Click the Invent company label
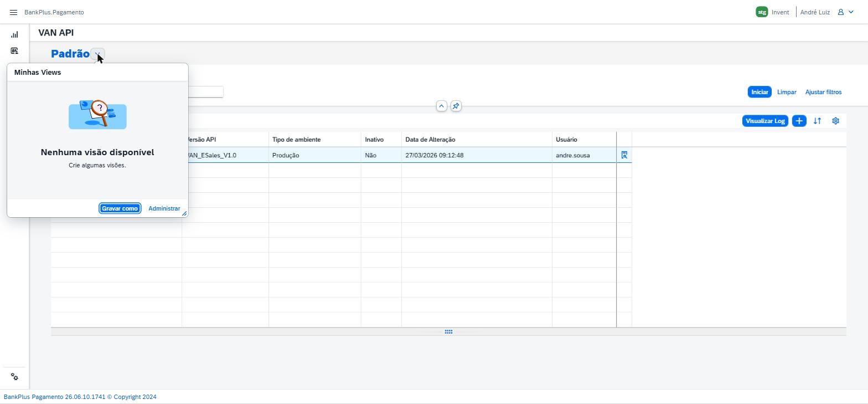Image resolution: width=868 pixels, height=404 pixels. click(780, 12)
